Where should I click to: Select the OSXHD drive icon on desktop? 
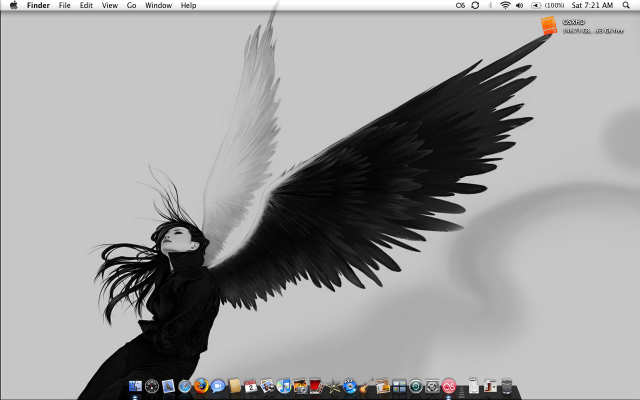pos(549,25)
